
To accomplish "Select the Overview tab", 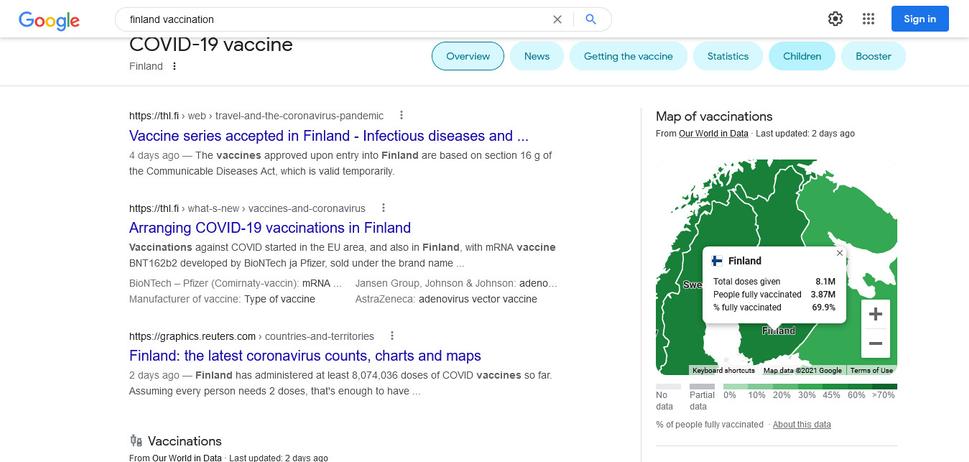I will click(468, 56).
